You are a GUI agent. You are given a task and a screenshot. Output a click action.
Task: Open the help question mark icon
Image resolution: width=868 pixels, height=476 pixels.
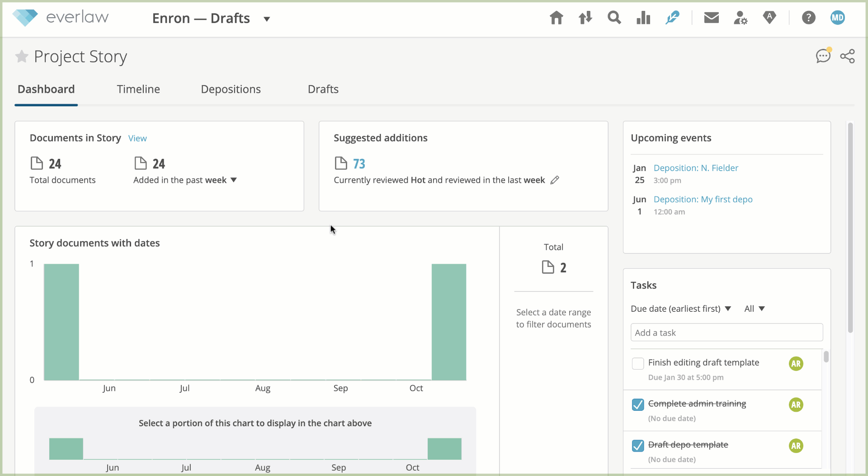tap(808, 18)
